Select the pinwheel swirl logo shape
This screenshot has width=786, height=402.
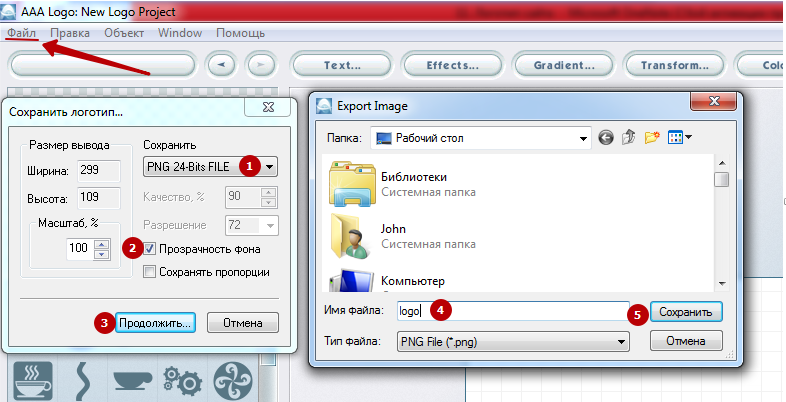tap(233, 381)
